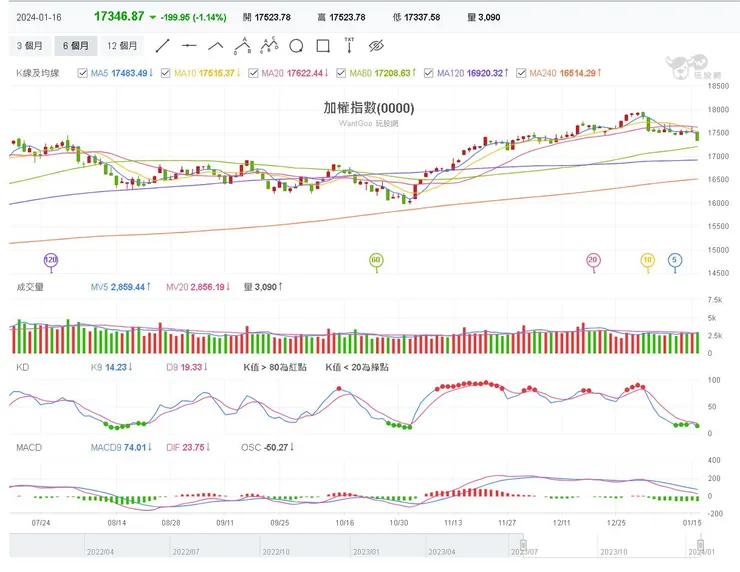Choose the XABCD wave pattern tool
The width and height of the screenshot is (740, 572).
coord(268,45)
